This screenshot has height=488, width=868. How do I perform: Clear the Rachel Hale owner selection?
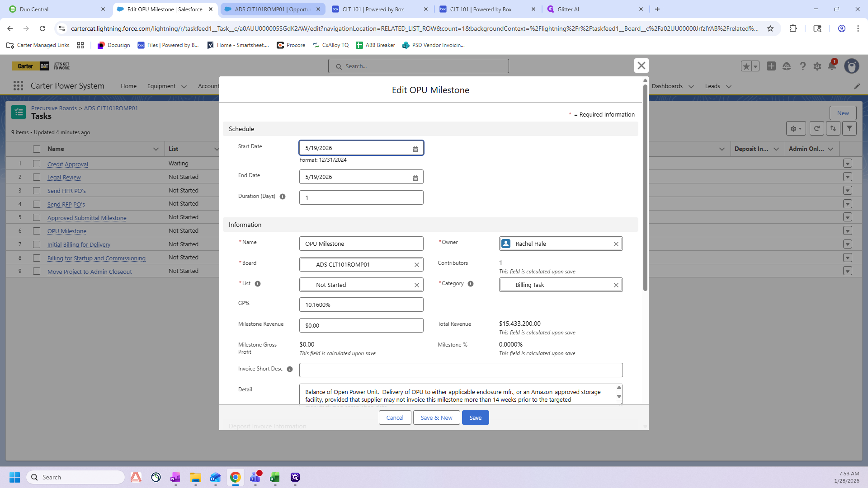coord(616,244)
